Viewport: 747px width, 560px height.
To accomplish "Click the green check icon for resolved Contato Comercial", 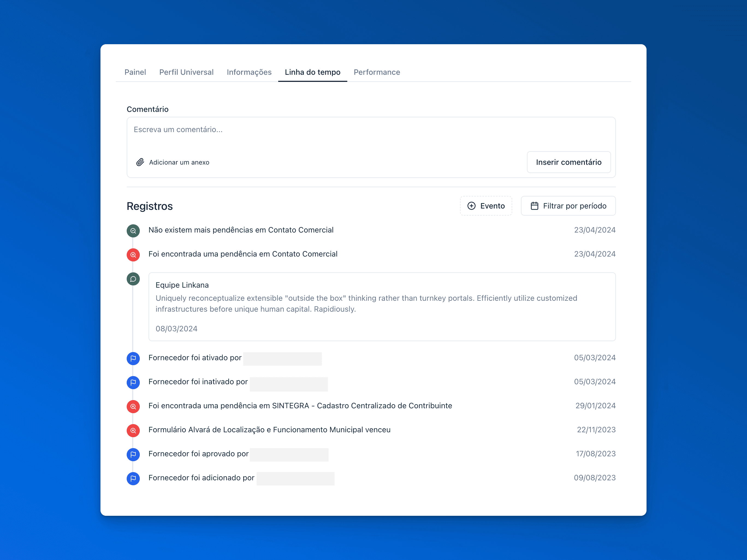I will tap(133, 231).
